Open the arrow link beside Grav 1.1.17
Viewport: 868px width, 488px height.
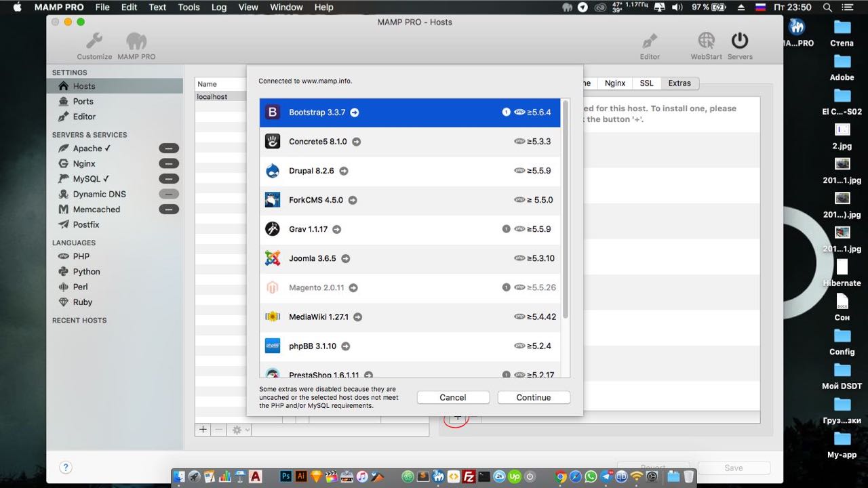[x=337, y=229]
